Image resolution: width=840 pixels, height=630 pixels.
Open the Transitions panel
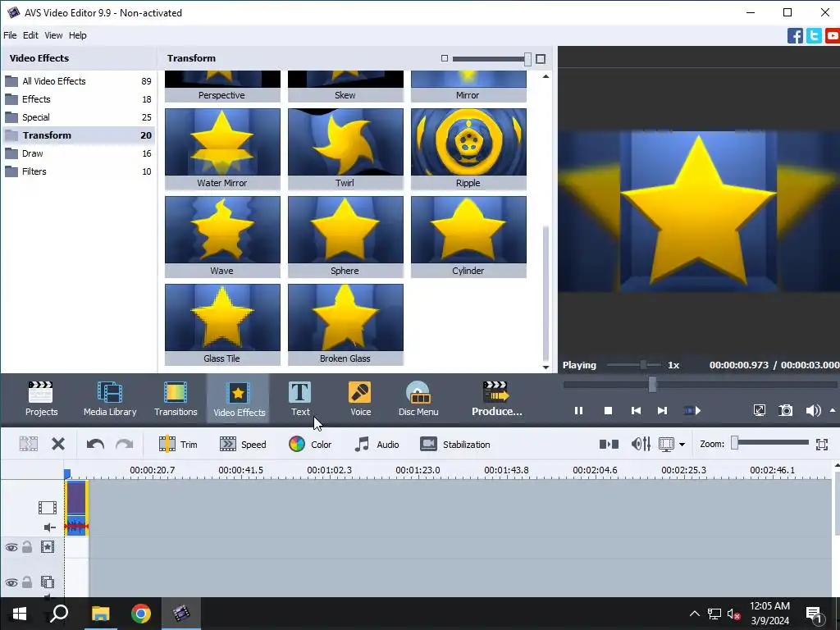[176, 399]
